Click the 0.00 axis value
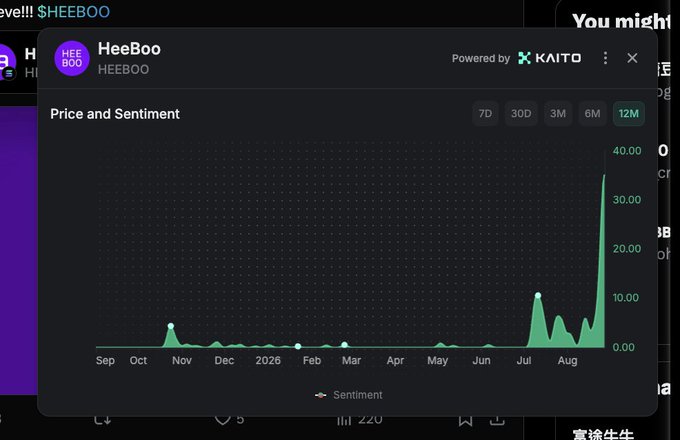Viewport: 680px width, 440px height. tap(624, 347)
